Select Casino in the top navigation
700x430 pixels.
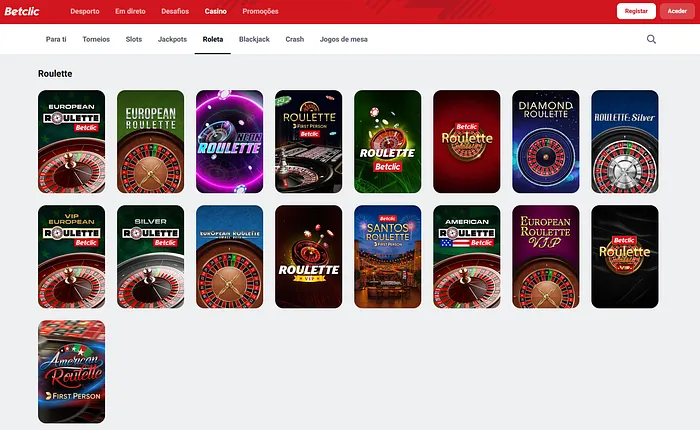point(216,11)
